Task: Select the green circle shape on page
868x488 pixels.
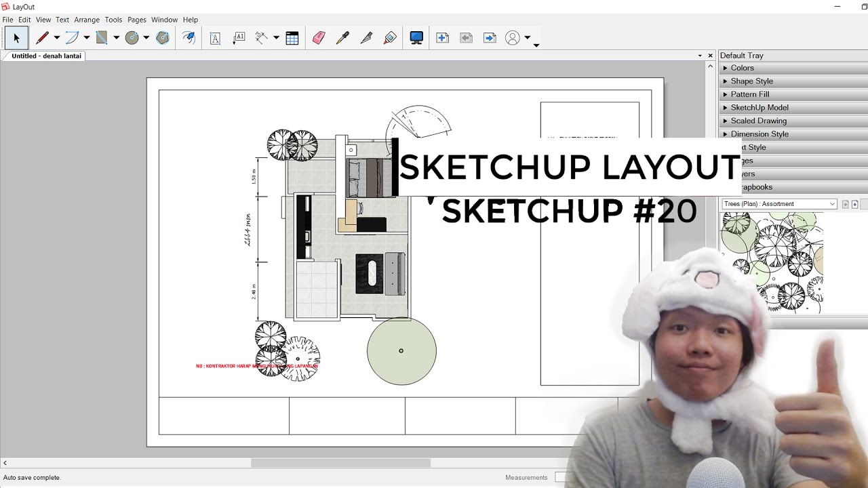Action: coord(401,350)
